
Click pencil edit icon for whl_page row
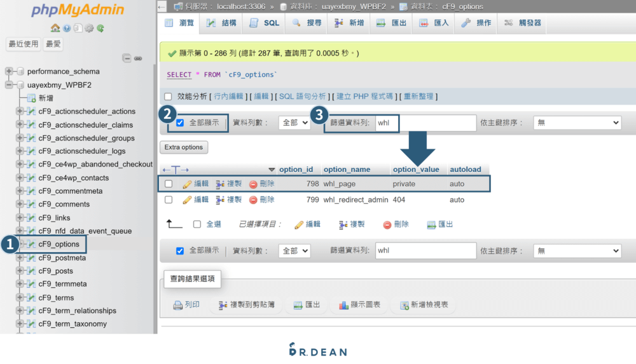(186, 184)
